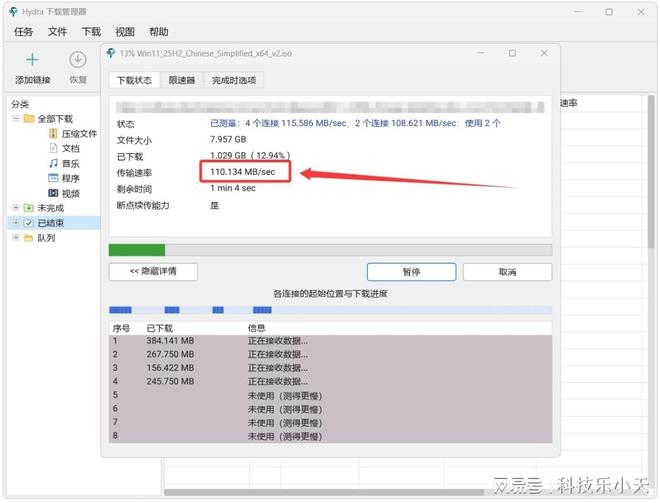This screenshot has width=660, height=503.
Task: Expand the 未完成 tree node
Action: tap(16, 208)
